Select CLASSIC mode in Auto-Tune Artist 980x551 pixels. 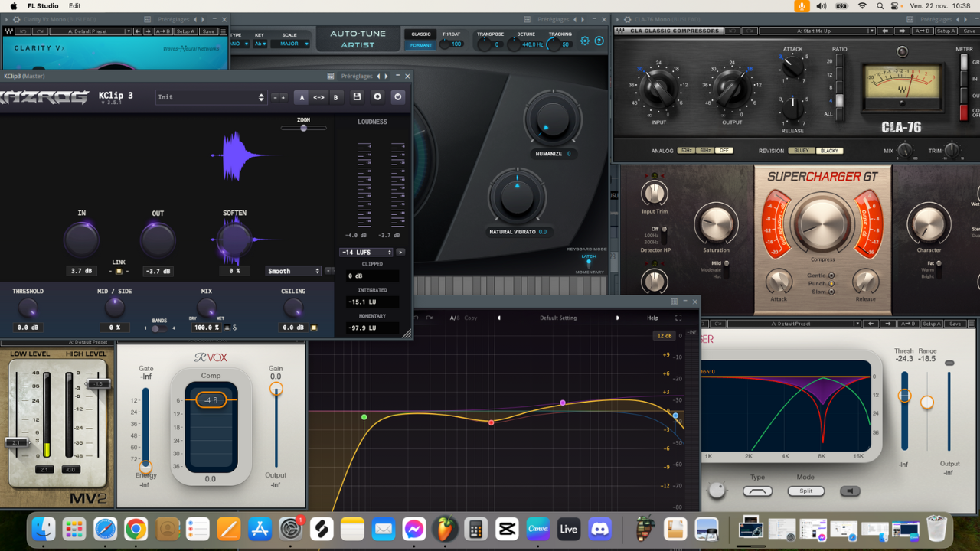coord(421,34)
